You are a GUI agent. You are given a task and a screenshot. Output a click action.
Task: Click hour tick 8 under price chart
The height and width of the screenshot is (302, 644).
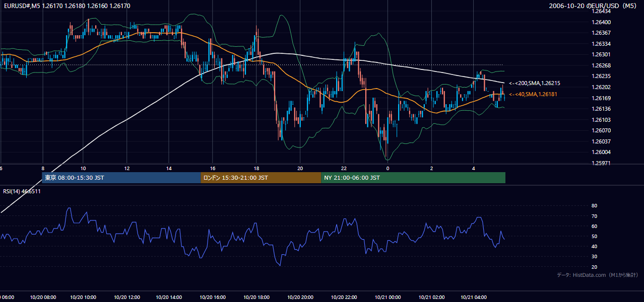pos(43,169)
